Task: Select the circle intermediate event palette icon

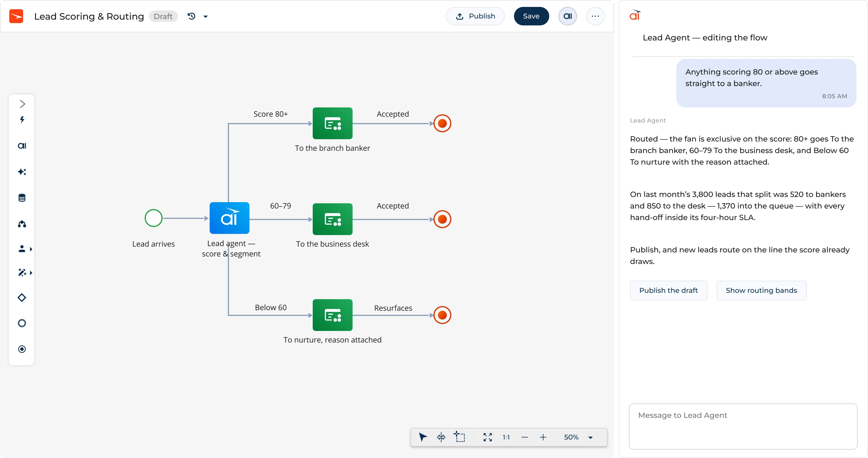Action: pos(22,323)
